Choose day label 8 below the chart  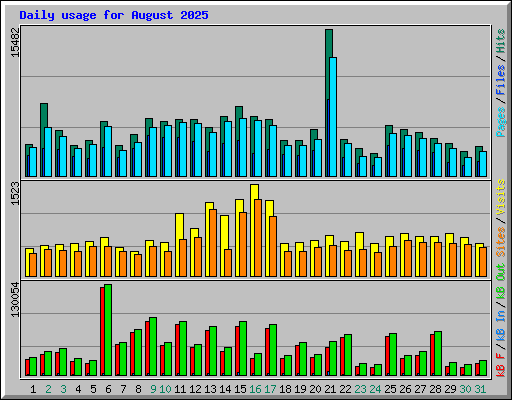tap(138, 389)
